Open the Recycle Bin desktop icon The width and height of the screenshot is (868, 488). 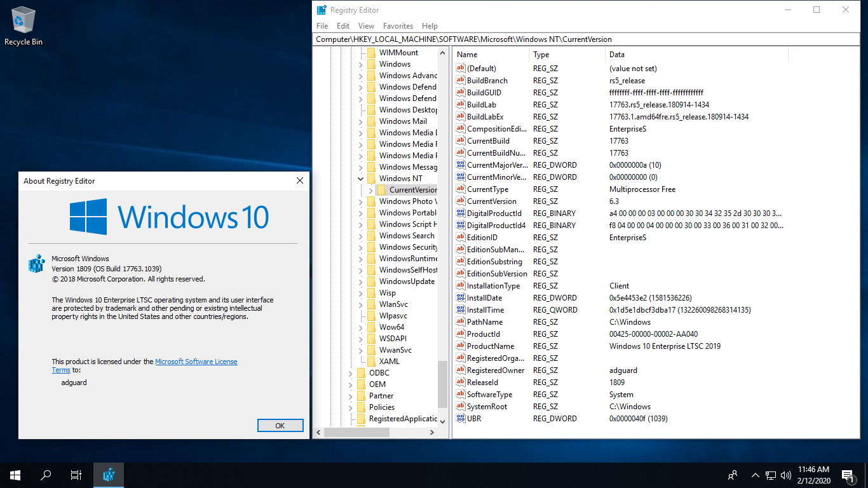point(24,26)
